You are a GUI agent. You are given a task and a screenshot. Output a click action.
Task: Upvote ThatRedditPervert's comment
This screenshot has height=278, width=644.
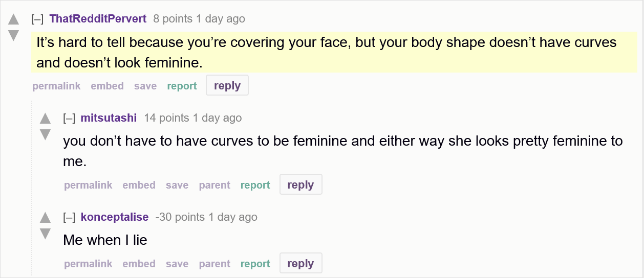14,20
